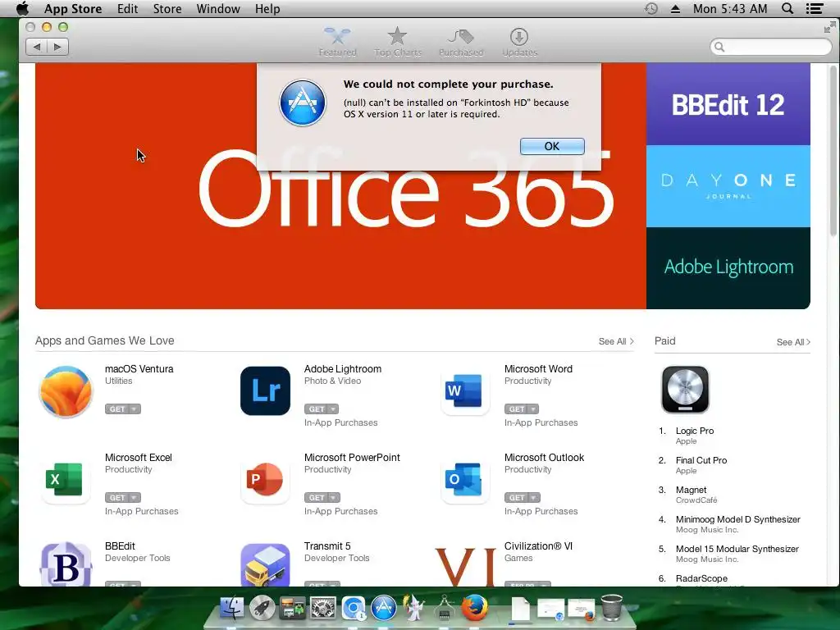Click the Microsoft PowerPoint app icon
This screenshot has width=840, height=630.
tap(265, 479)
